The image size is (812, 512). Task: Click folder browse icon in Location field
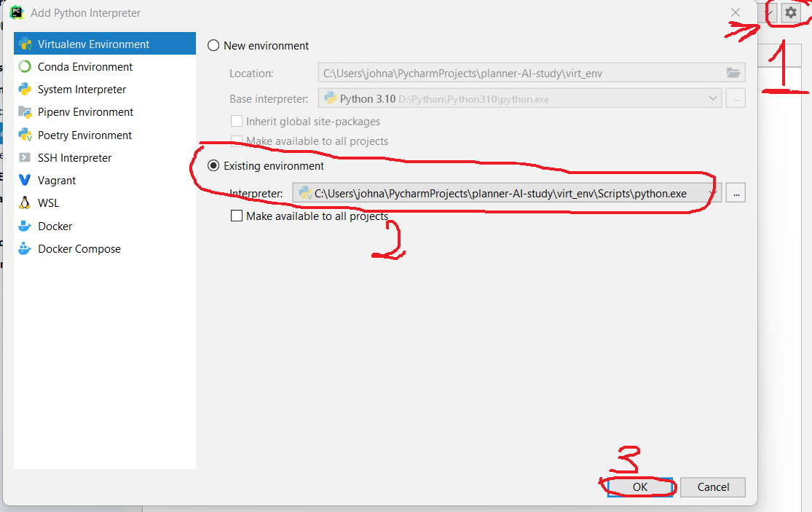tap(733, 73)
